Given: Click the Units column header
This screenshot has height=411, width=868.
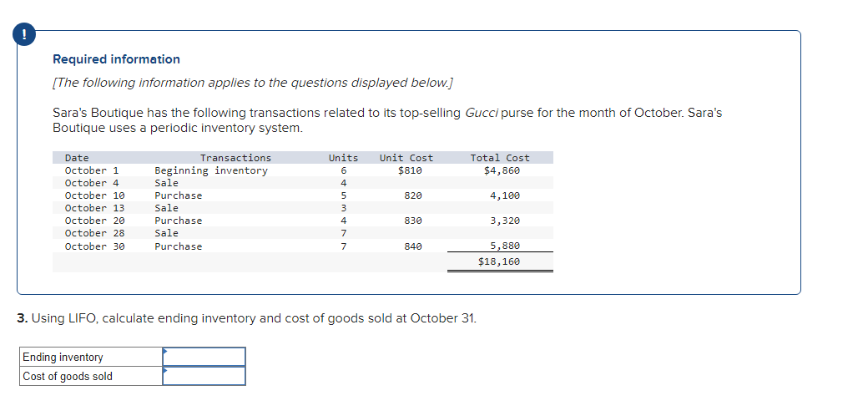Looking at the screenshot, I should [343, 158].
